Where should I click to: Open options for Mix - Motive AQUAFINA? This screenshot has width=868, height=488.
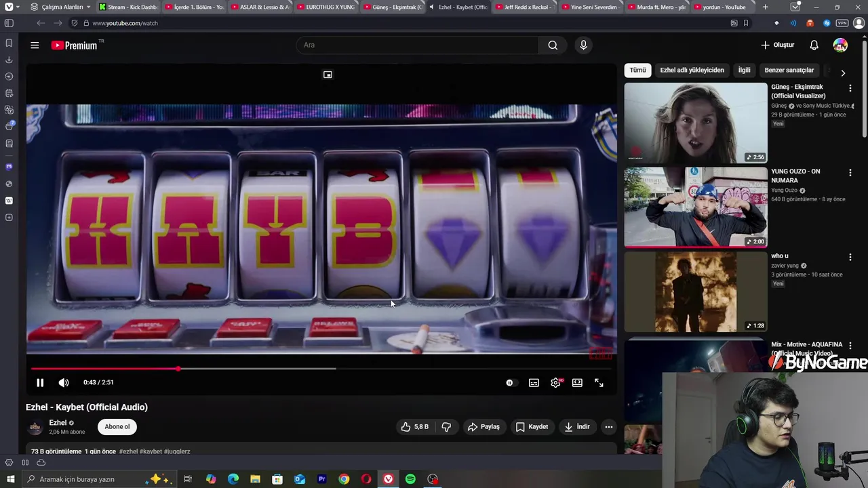click(x=850, y=346)
